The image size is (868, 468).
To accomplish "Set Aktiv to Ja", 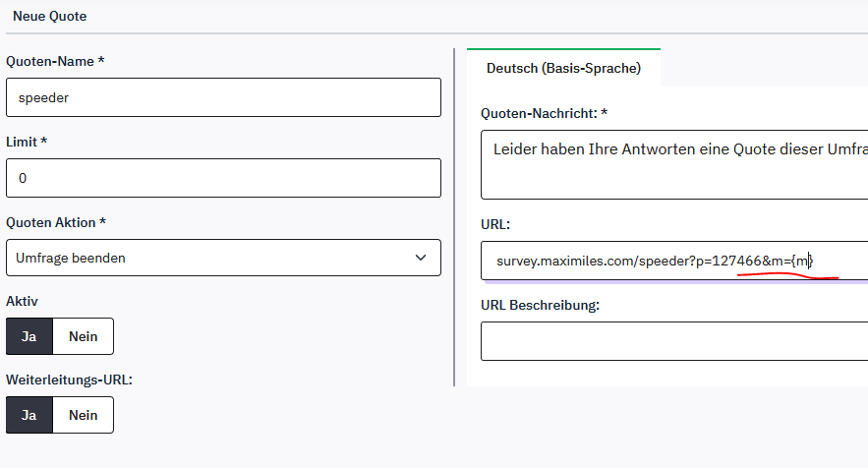I will pos(29,336).
